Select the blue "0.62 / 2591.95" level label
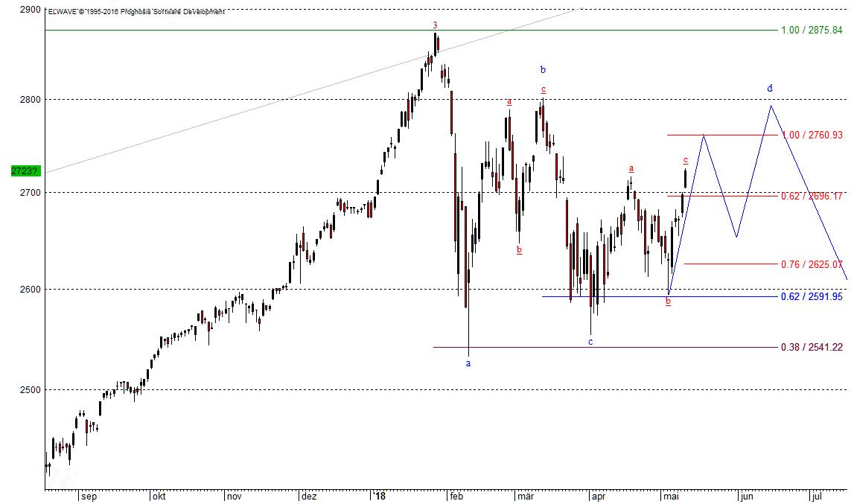 coord(812,296)
